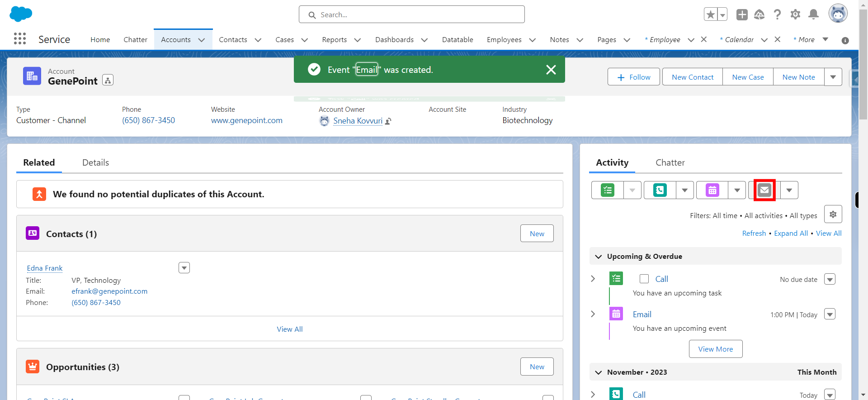Click the New Case button
Screen dimensions: 868x400
pyautogui.click(x=748, y=77)
